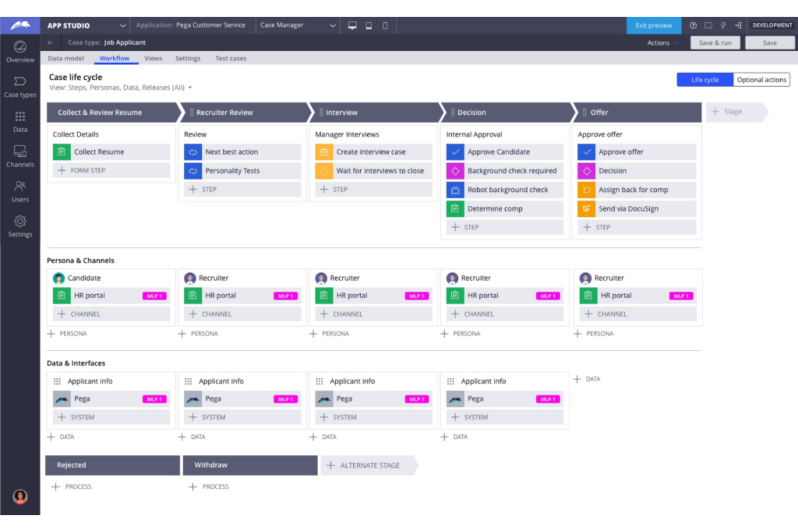The width and height of the screenshot is (798, 532).
Task: Click the Personality Tests step
Action: pos(242,171)
